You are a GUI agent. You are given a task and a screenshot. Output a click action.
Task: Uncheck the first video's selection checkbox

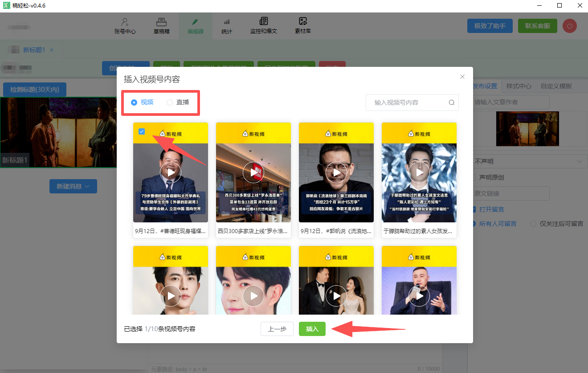click(x=142, y=131)
